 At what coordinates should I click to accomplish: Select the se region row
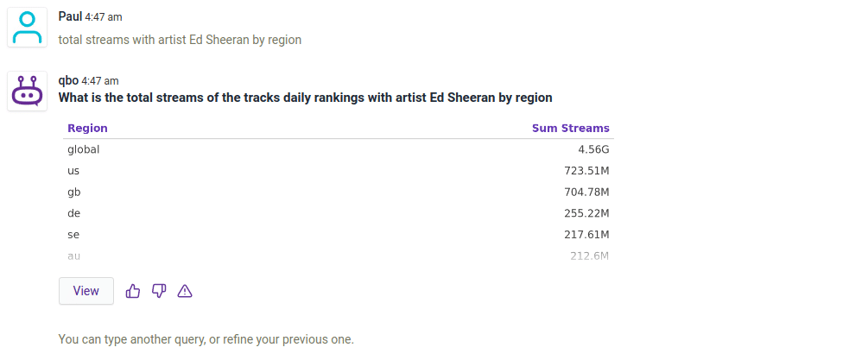pyautogui.click(x=73, y=235)
